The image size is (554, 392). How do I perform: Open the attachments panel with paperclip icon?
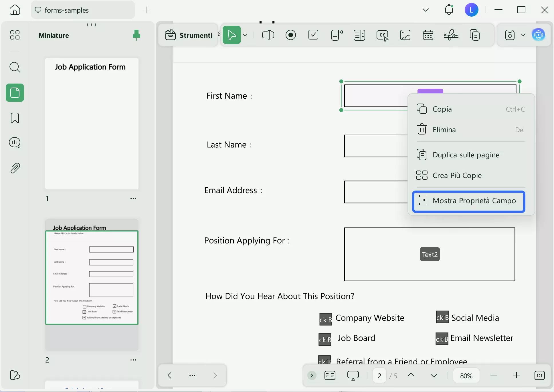(x=15, y=168)
